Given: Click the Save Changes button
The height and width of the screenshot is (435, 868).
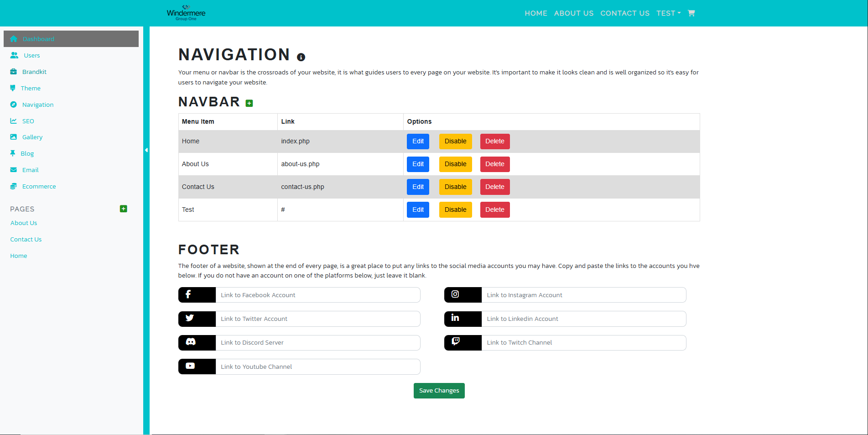Looking at the screenshot, I should [x=439, y=391].
